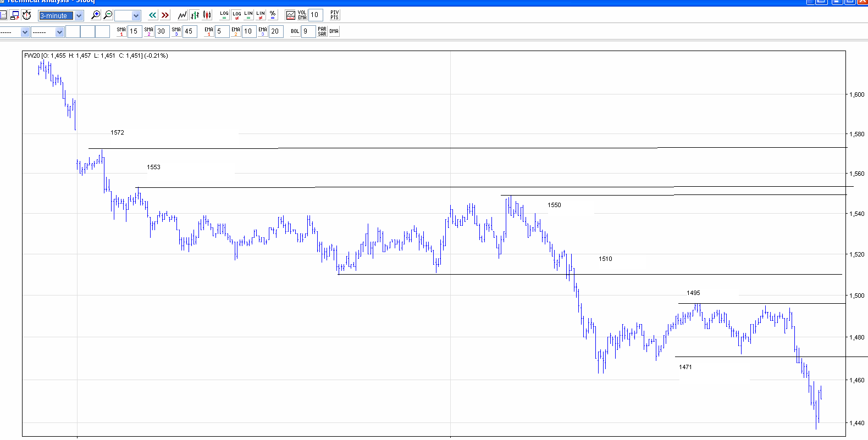
Task: Click the 1,600 price axis label
Action: pos(856,94)
